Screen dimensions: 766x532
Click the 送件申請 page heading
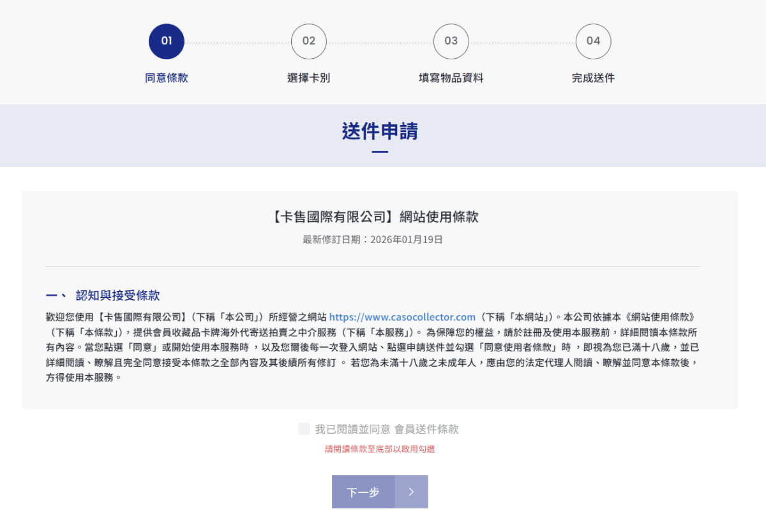[380, 131]
